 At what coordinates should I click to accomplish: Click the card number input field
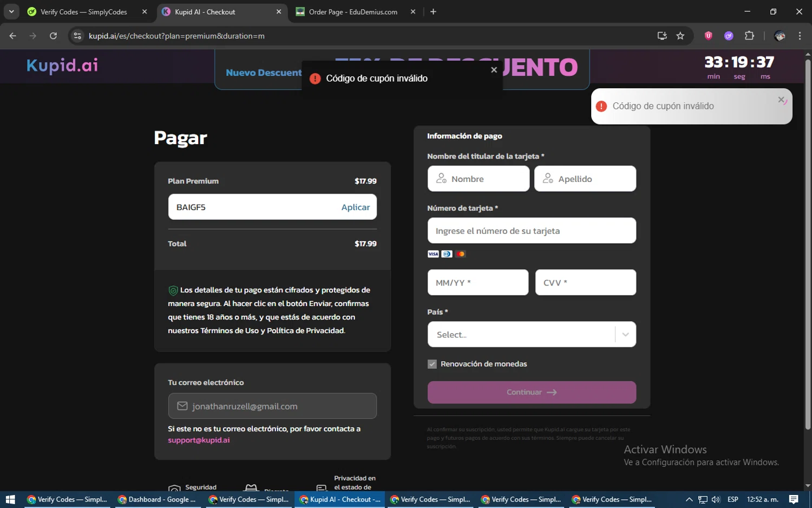coord(532,231)
